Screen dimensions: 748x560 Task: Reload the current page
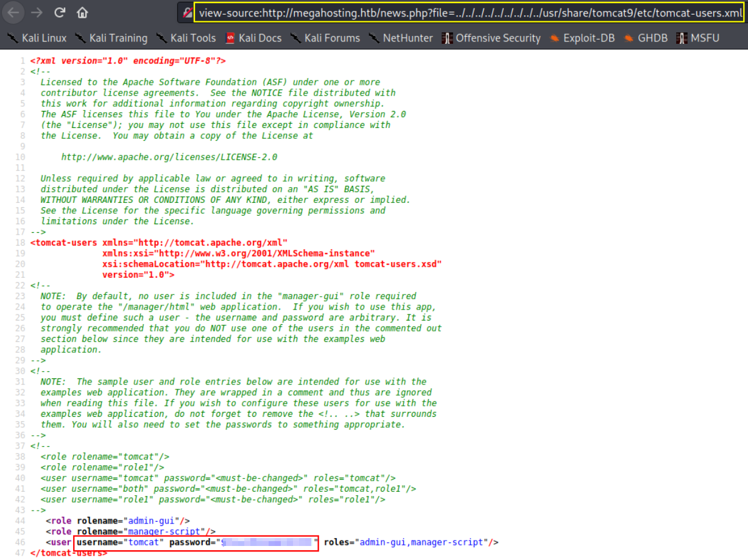pyautogui.click(x=60, y=12)
